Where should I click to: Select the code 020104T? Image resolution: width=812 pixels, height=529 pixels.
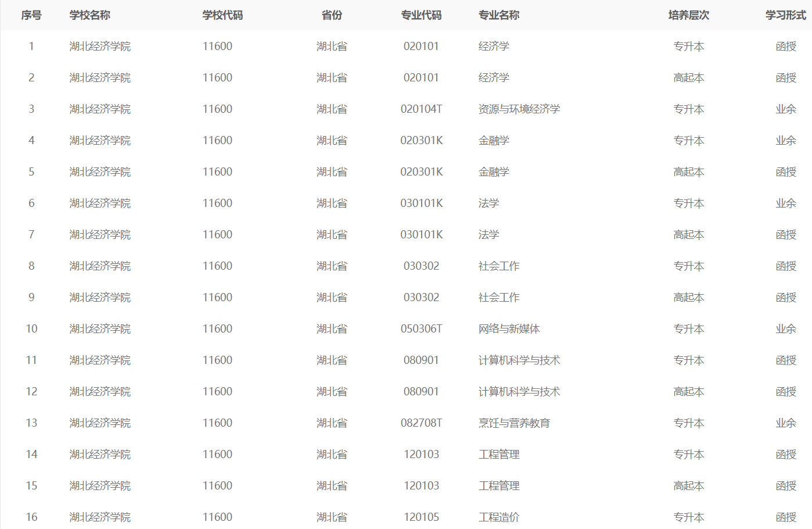tap(422, 109)
